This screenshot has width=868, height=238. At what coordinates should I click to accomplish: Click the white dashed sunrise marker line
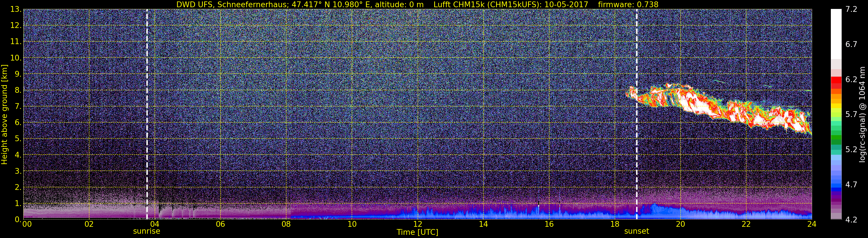147,114
